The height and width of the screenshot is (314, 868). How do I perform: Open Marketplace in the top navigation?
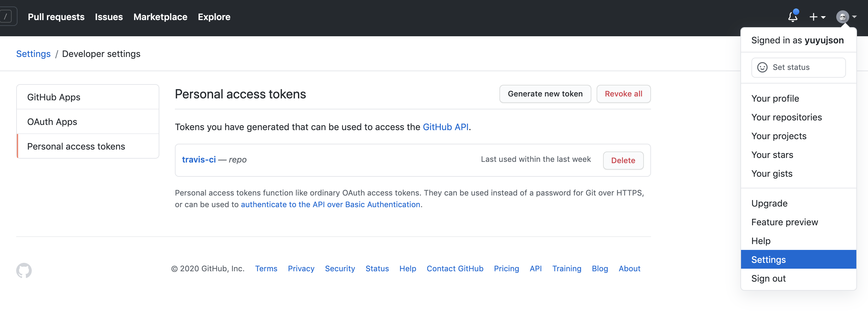[160, 17]
